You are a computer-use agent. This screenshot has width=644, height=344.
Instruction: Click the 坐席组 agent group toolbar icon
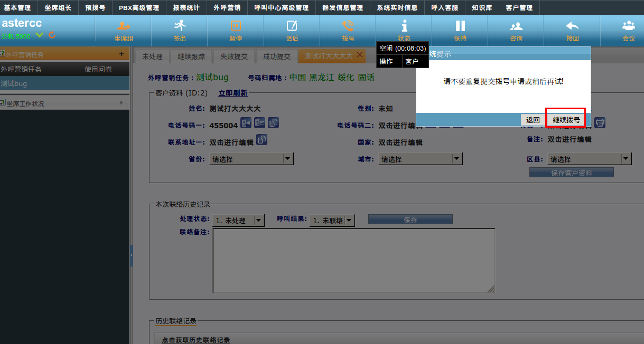click(x=124, y=26)
